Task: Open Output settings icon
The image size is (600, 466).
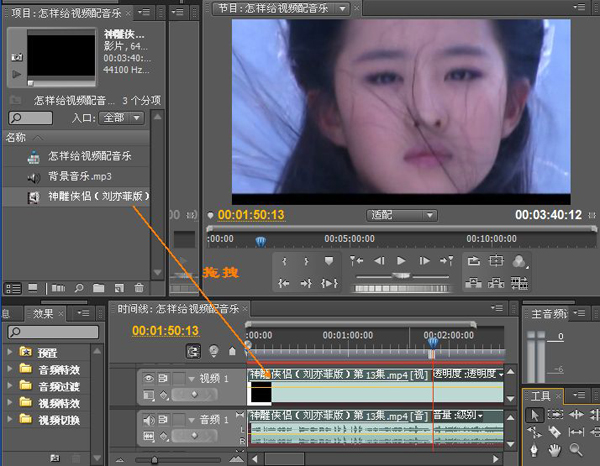Action: tap(519, 261)
